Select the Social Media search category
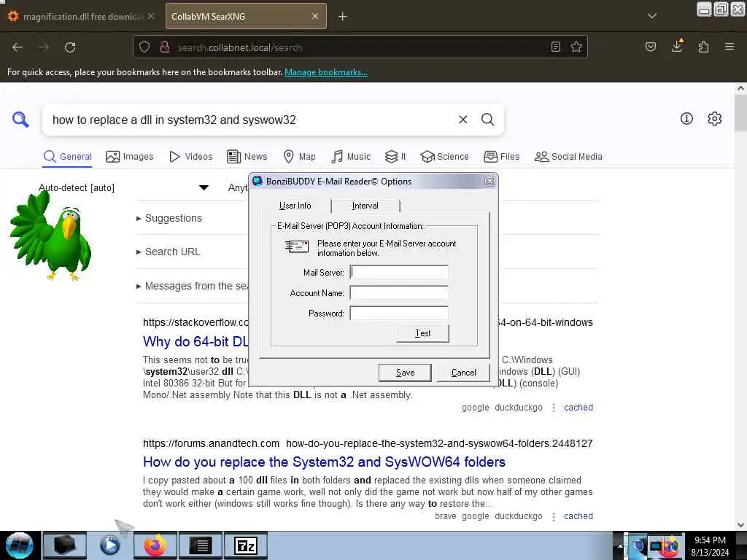This screenshot has width=747, height=560. (568, 157)
